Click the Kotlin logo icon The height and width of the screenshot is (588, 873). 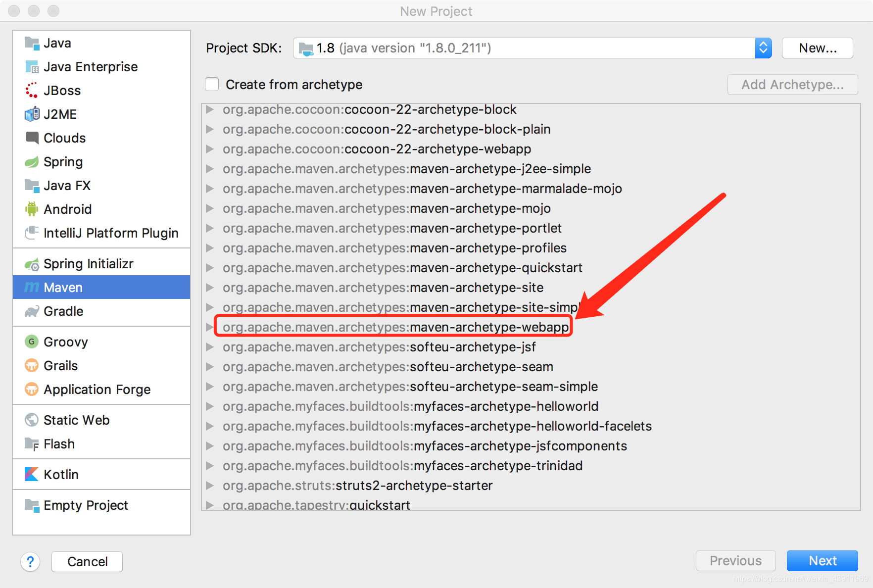(32, 475)
